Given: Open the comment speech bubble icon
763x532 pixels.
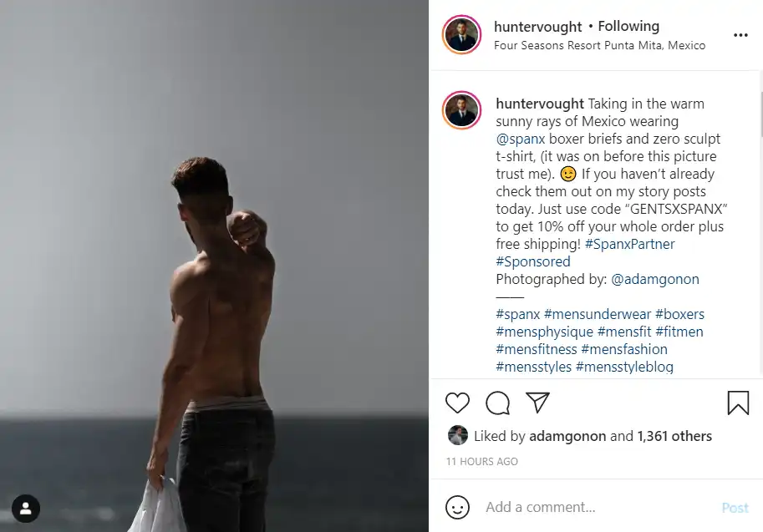Looking at the screenshot, I should coord(497,403).
